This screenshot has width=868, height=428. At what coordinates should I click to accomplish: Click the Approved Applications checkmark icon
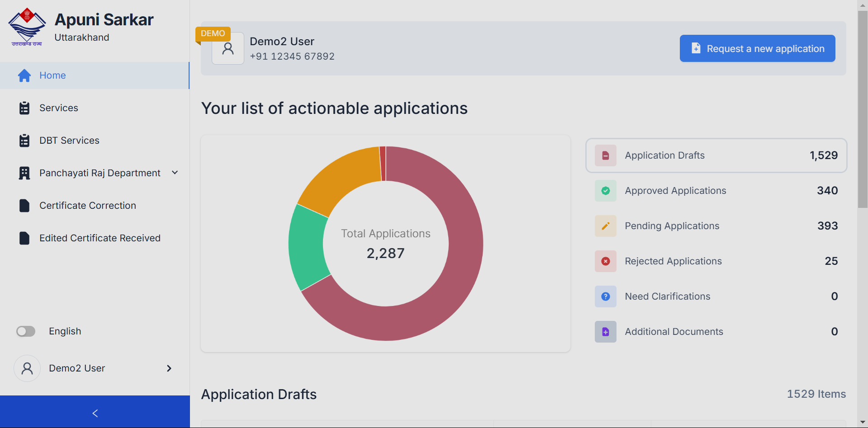point(606,191)
